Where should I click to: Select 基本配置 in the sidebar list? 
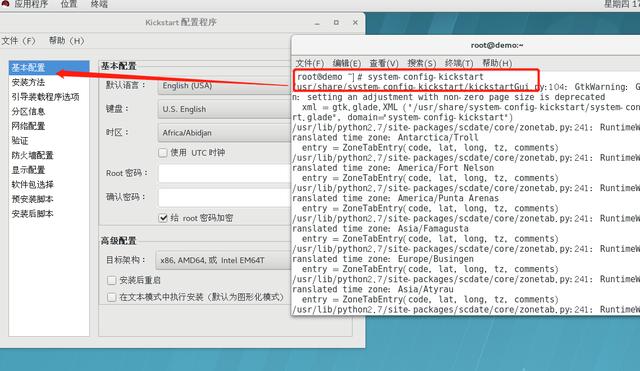pos(49,68)
